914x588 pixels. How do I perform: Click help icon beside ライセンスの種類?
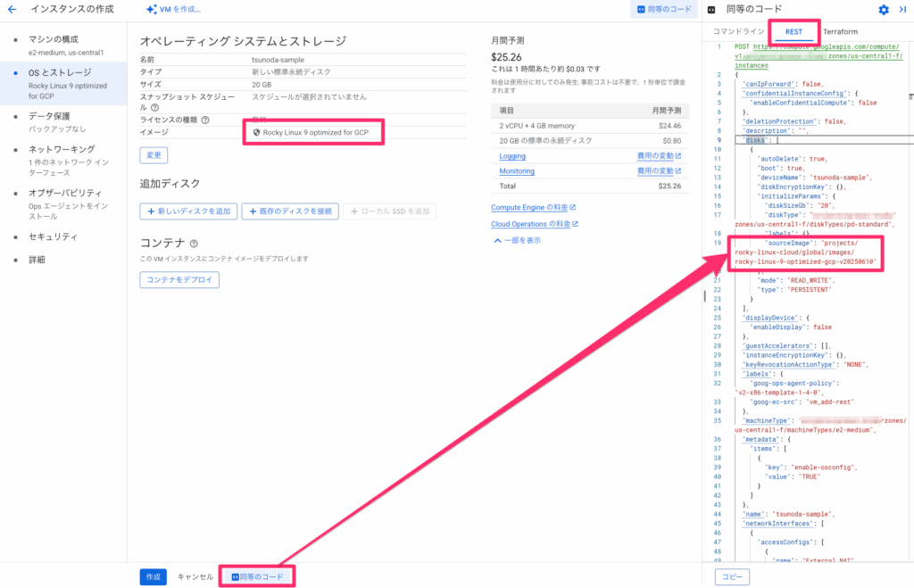[x=205, y=120]
